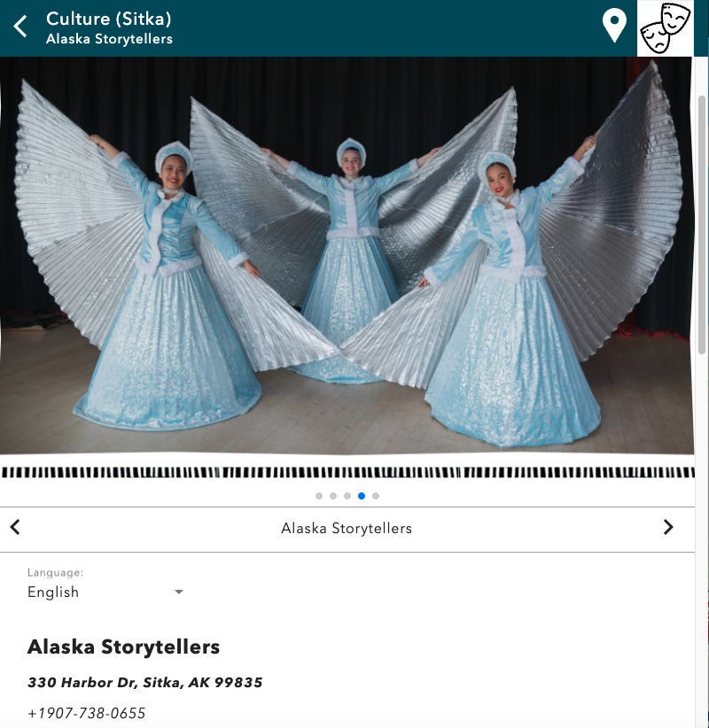Viewport: 709px width, 728px height.
Task: Click the vertical scrollbar thumb
Action: click(x=702, y=225)
